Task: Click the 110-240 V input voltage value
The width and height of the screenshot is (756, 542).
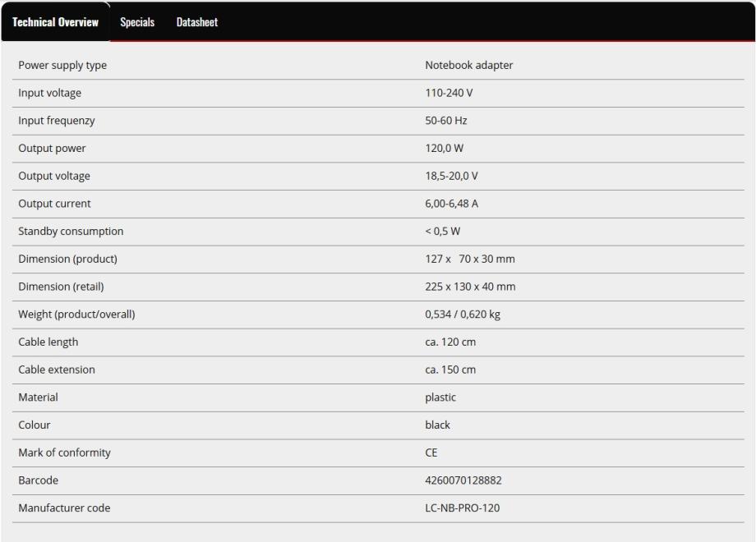Action: click(449, 94)
